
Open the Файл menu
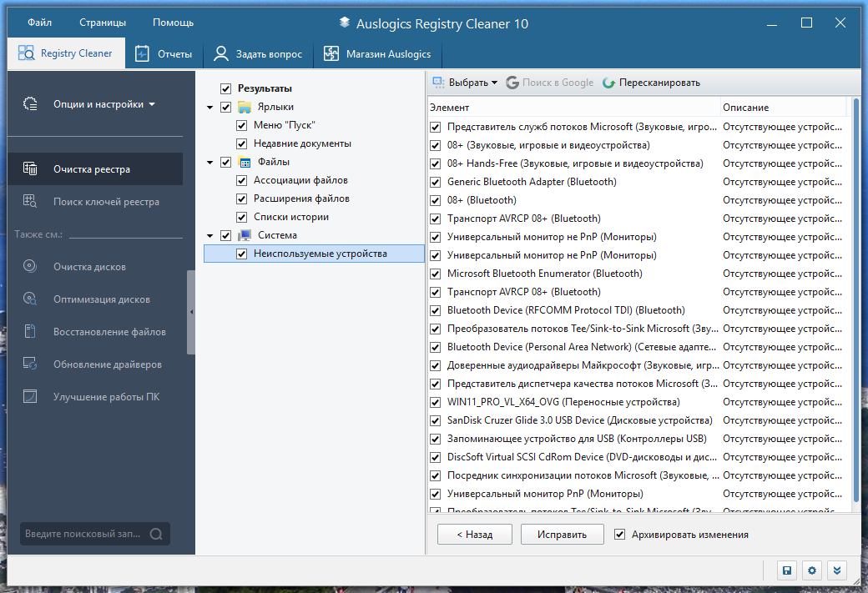[40, 23]
